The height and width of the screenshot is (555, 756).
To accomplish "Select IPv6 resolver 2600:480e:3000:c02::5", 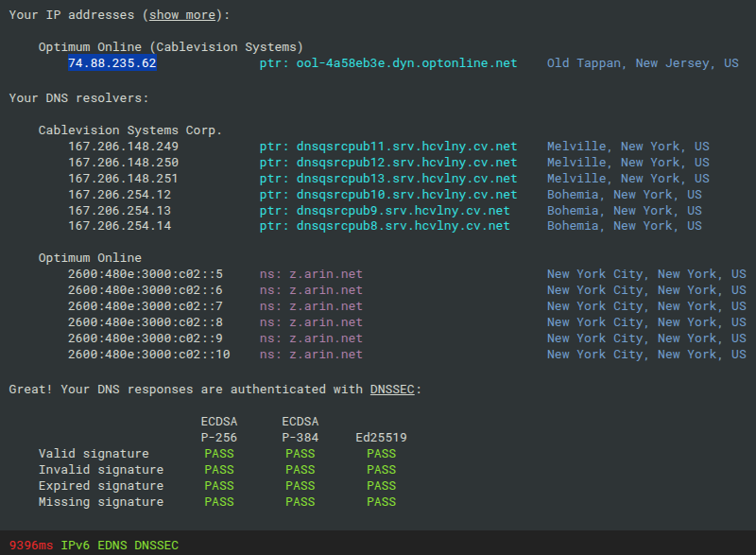I will point(146,274).
